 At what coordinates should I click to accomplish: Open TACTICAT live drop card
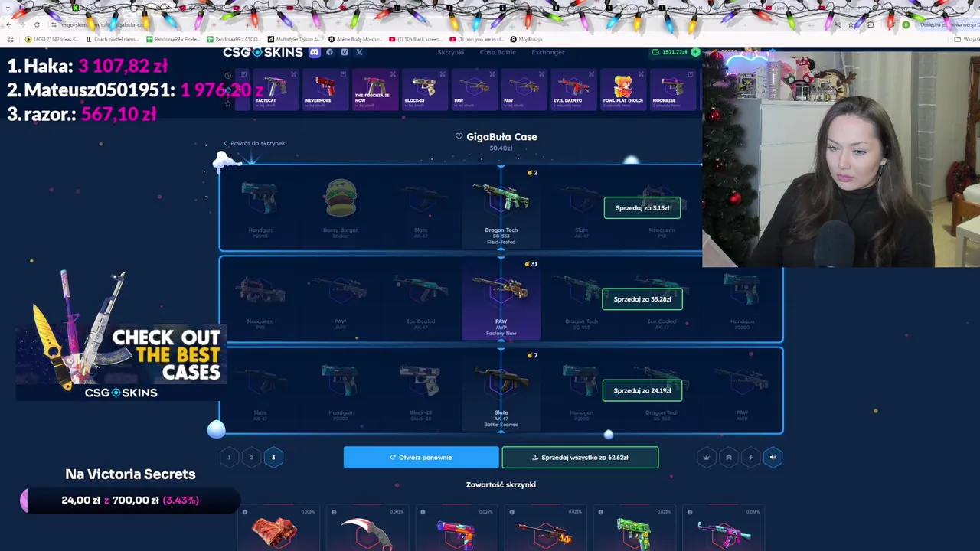click(x=276, y=90)
